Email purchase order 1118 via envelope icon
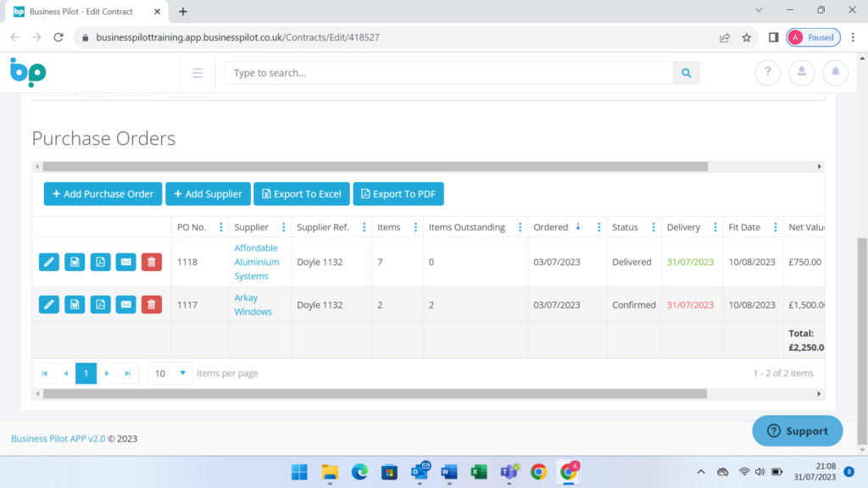The image size is (868, 488). pos(125,263)
